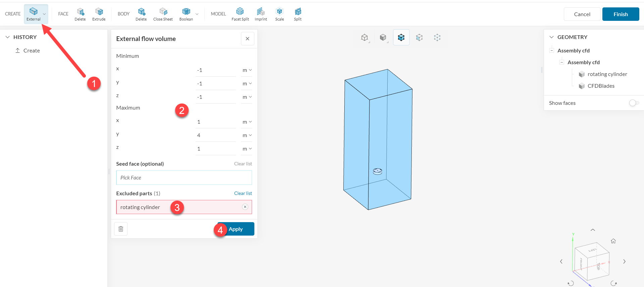Clear list for Seed face
The height and width of the screenshot is (287, 644).
243,164
